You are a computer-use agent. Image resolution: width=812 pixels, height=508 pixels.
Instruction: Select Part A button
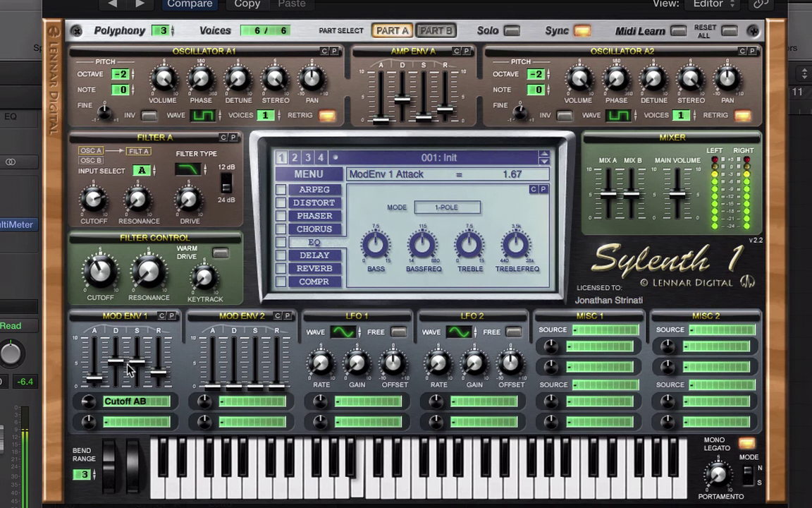pos(392,30)
